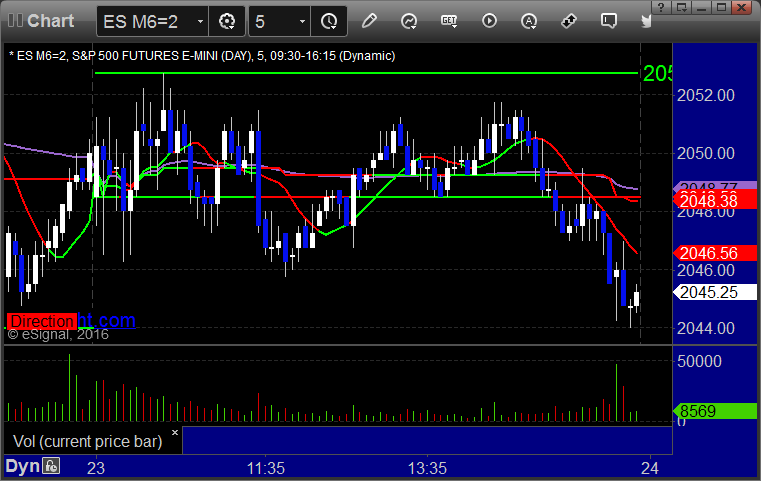This screenshot has height=481, width=761.
Task: Click the 2046.00 price axis label
Action: 706,270
